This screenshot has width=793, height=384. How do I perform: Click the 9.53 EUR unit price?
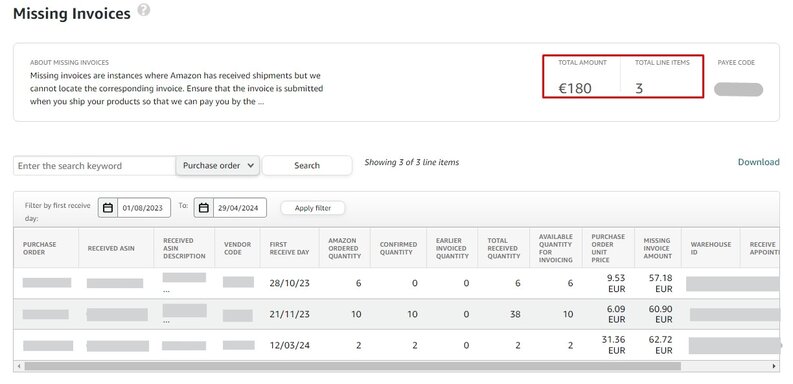(616, 283)
